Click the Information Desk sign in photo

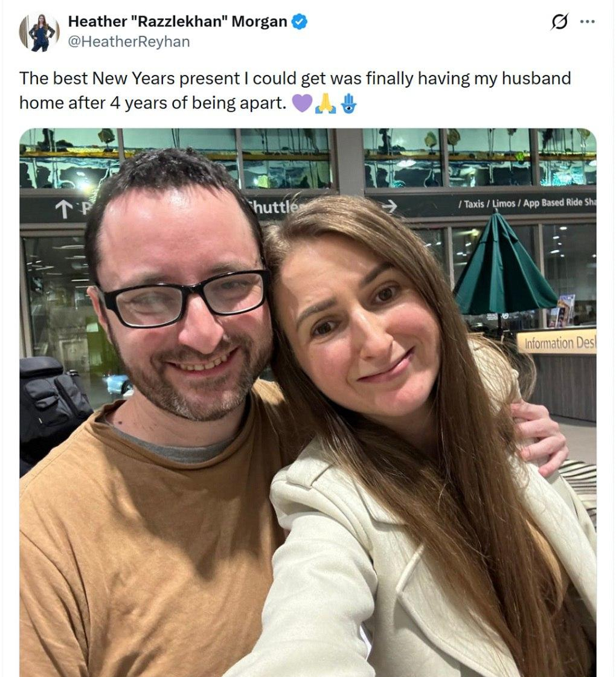click(556, 343)
